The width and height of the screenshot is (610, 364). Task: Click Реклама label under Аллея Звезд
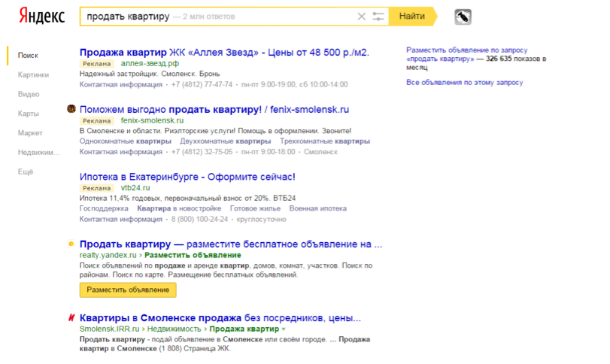tap(97, 64)
